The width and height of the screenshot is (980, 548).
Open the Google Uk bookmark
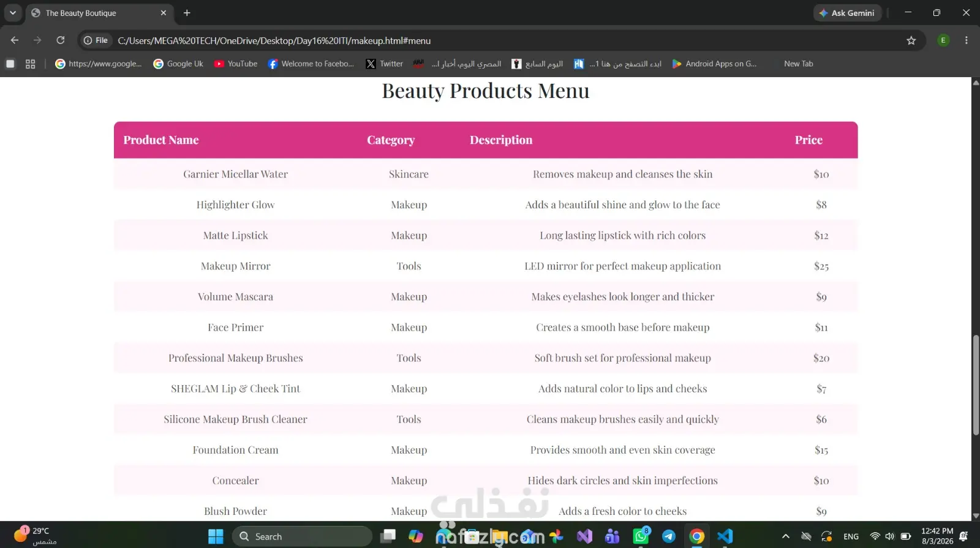point(178,64)
